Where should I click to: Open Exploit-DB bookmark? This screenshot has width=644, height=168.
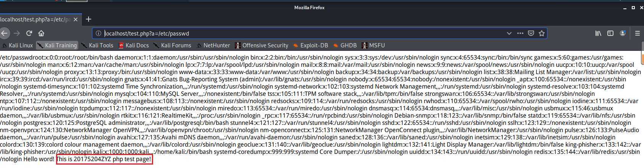coord(310,45)
